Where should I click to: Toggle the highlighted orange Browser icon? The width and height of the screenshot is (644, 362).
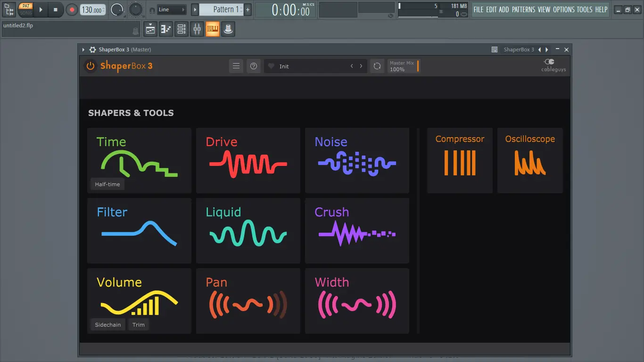213,29
